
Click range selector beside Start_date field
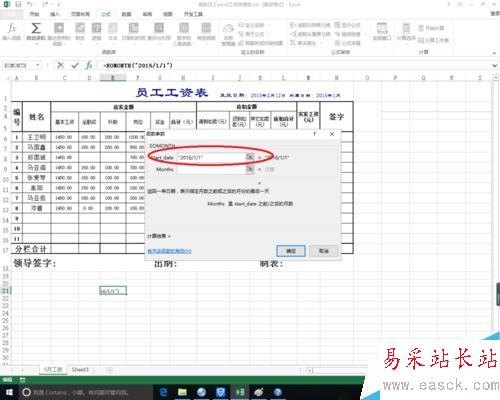tap(250, 157)
